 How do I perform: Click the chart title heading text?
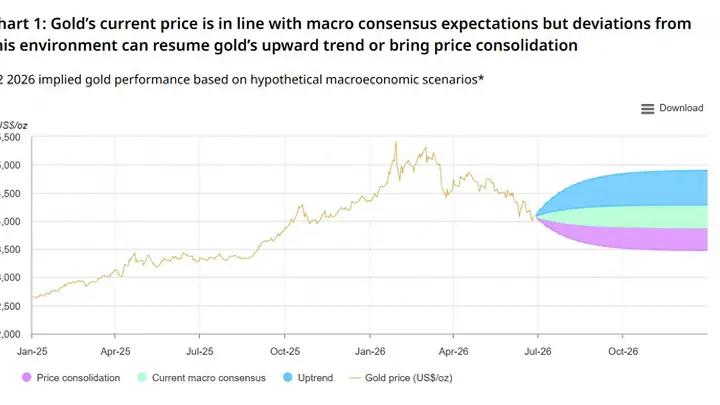[x=345, y=34]
